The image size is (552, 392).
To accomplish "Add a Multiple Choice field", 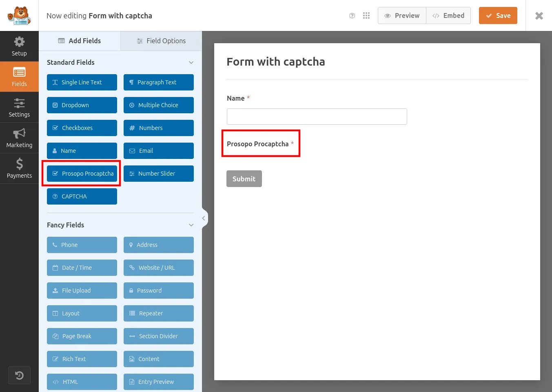I will [x=159, y=105].
